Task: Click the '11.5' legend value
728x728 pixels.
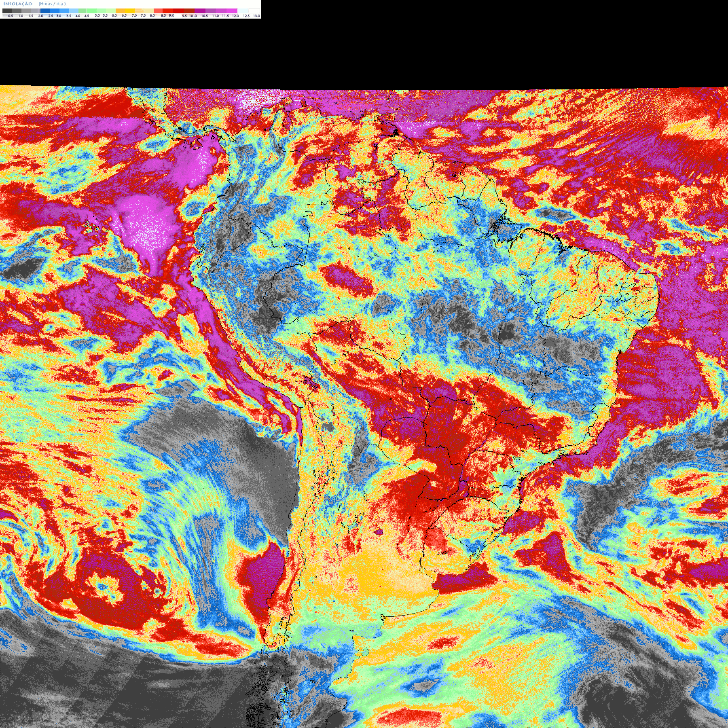Action: point(225,16)
